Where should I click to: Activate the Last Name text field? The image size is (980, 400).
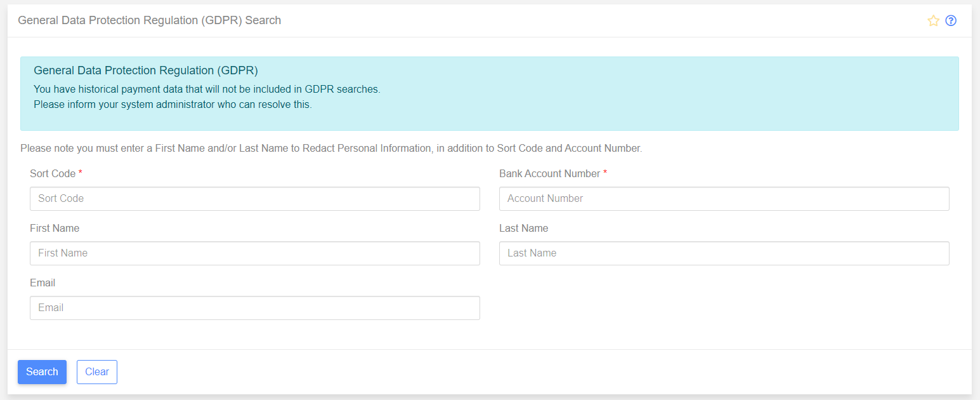(x=724, y=253)
